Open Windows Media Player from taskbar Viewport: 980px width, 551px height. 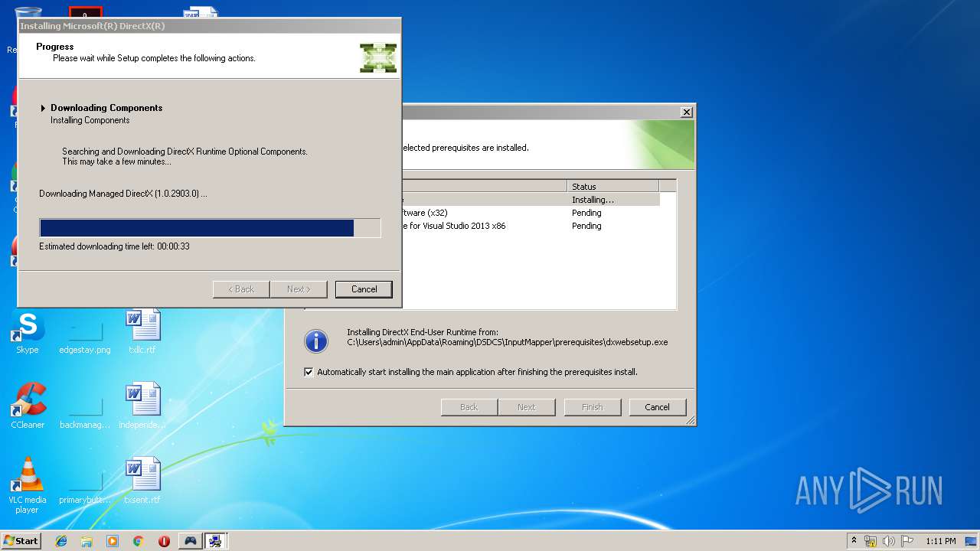click(113, 541)
